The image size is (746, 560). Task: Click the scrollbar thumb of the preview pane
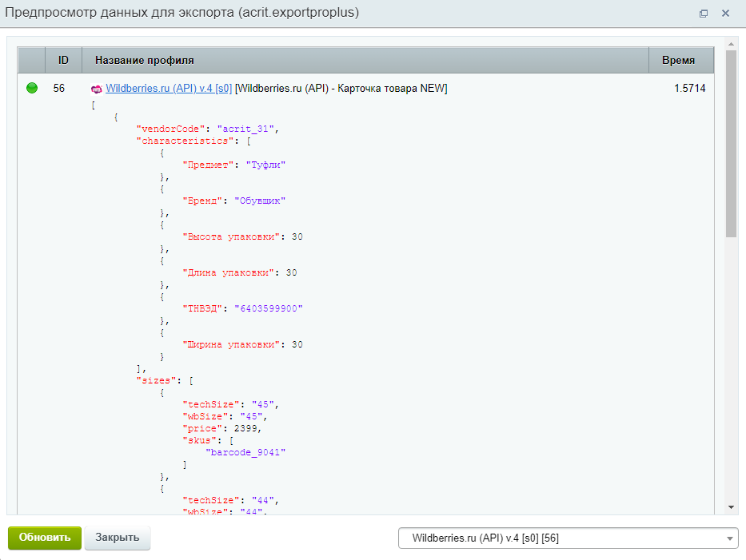point(732,144)
